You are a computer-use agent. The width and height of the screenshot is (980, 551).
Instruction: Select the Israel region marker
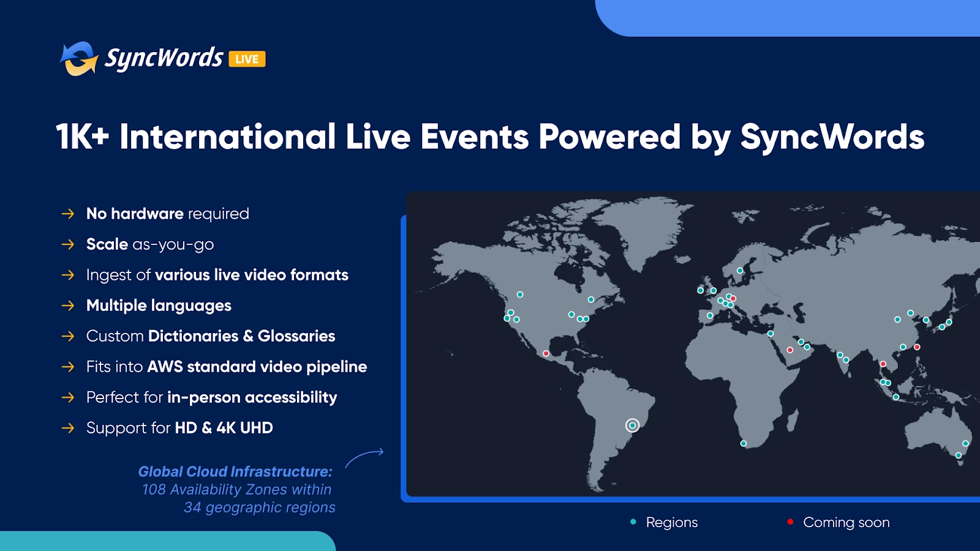coord(771,334)
